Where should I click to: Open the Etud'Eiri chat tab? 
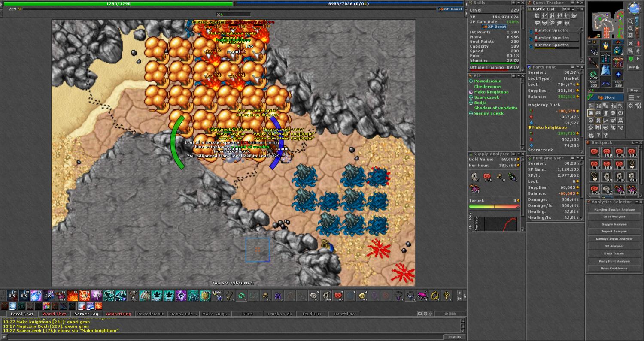[312, 314]
